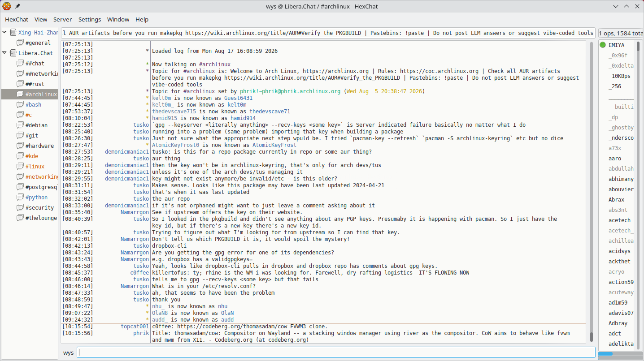Click the wys nickname button

tap(68, 352)
